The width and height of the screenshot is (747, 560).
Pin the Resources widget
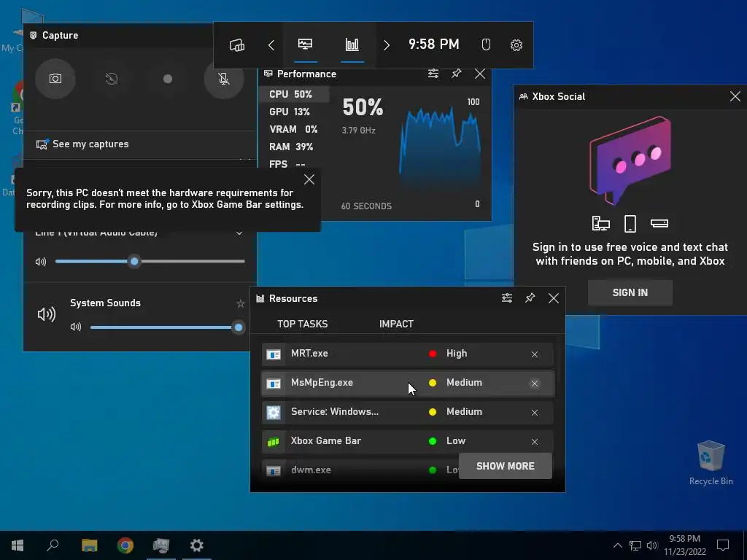point(530,298)
